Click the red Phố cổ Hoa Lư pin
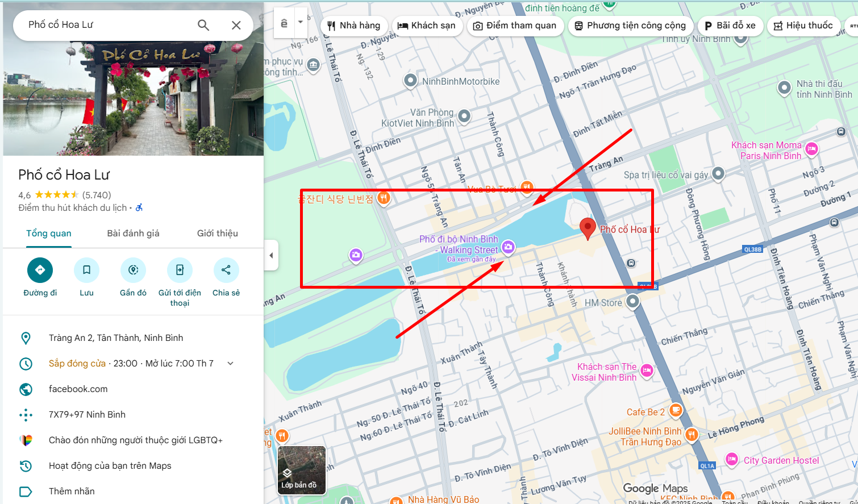858x504 pixels. [588, 229]
